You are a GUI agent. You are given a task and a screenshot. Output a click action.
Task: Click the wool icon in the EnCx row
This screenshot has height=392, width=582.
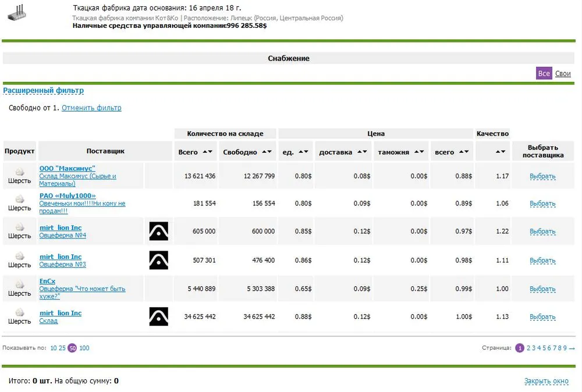coord(19,284)
